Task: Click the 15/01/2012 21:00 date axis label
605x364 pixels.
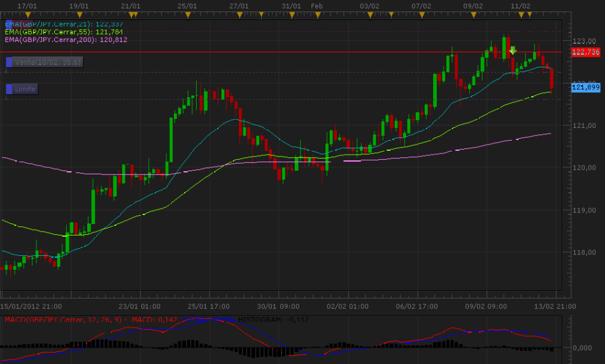Action: click(x=31, y=306)
